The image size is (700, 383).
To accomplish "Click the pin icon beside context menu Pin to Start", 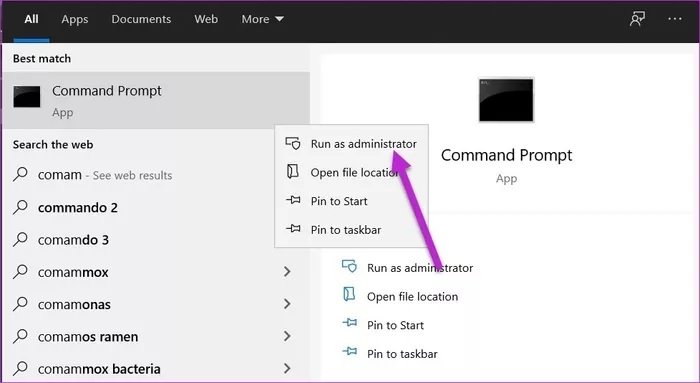I will pos(293,200).
